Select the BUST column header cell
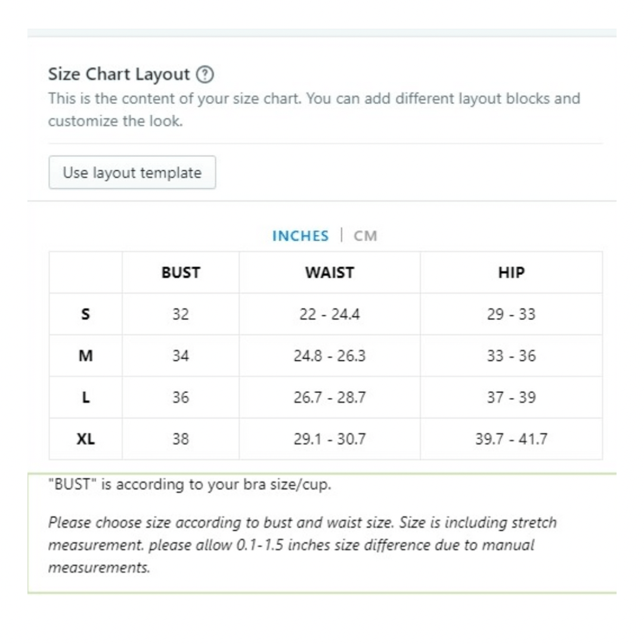Screen dimensions: 644x644 [x=181, y=273]
